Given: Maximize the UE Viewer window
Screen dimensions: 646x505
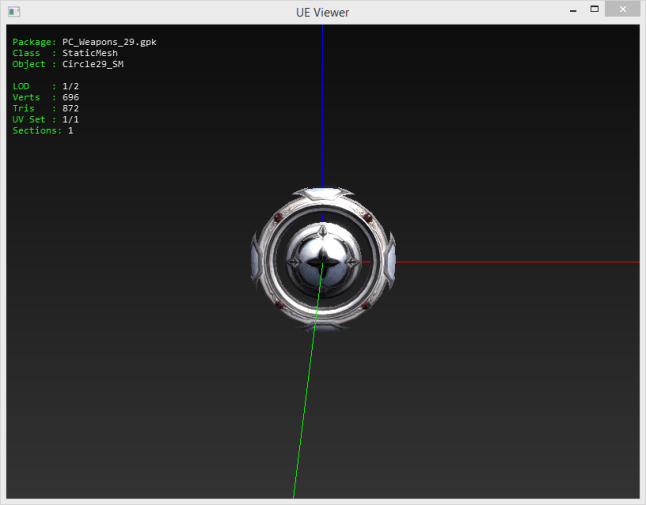Looking at the screenshot, I should coord(594,10).
